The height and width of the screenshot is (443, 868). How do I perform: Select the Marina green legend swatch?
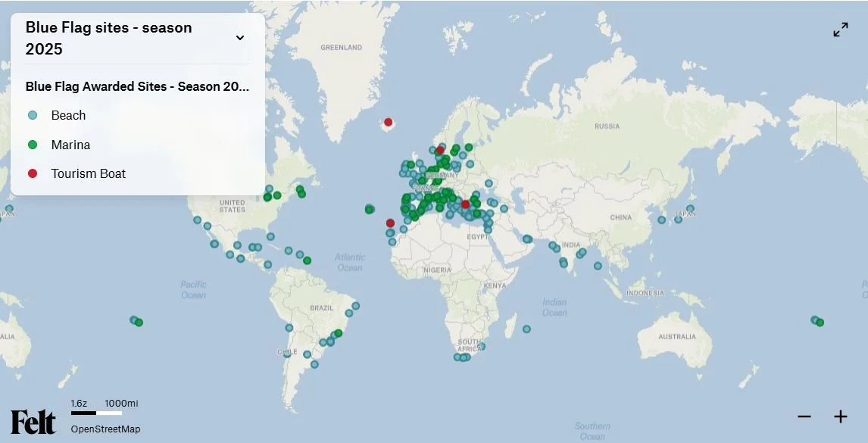tap(33, 145)
